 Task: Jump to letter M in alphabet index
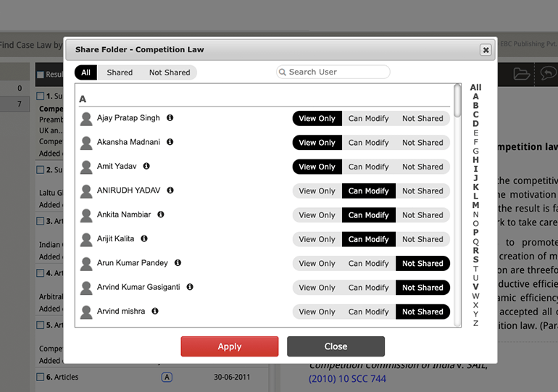tap(475, 205)
